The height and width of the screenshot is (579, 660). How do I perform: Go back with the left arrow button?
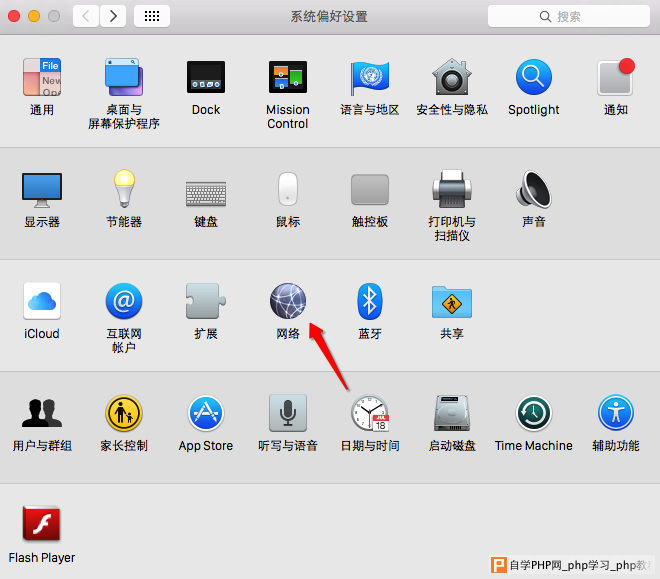click(86, 16)
